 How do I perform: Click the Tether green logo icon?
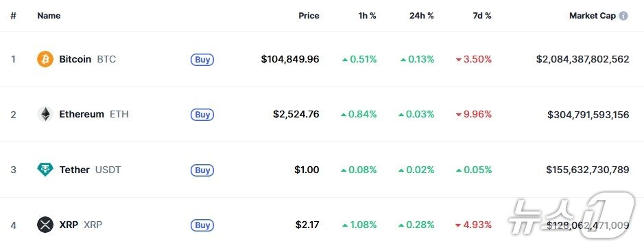pyautogui.click(x=45, y=170)
